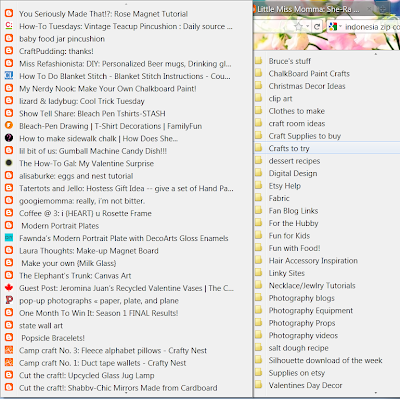Viewport: 400px width, 399px height.
Task: Click favicon beside 'How to make sidewalk chalk'
Action: pos(9,138)
